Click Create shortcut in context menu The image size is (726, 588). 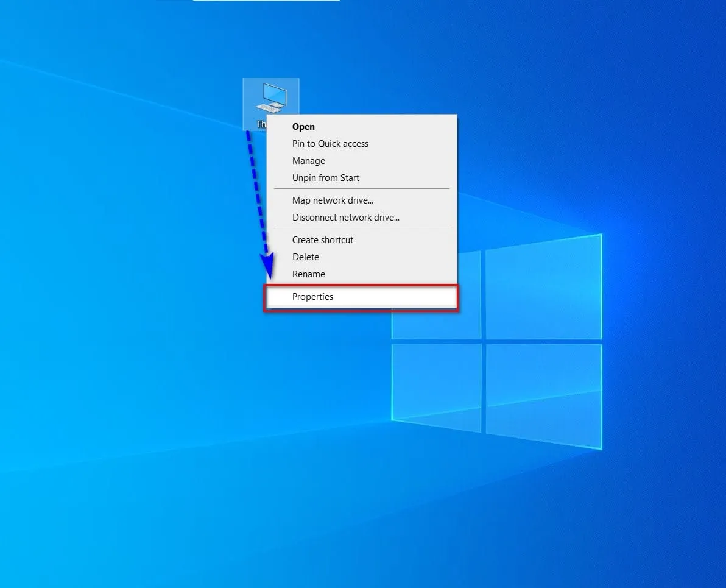click(322, 240)
